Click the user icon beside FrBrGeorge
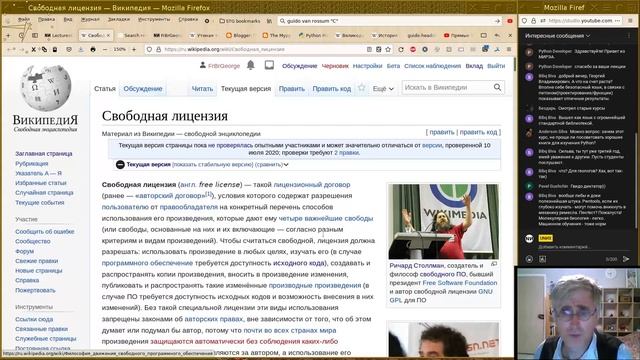 pyautogui.click(x=202, y=65)
